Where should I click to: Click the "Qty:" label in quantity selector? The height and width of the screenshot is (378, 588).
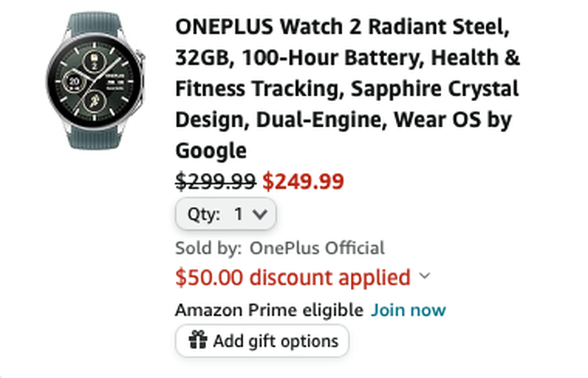tap(204, 215)
